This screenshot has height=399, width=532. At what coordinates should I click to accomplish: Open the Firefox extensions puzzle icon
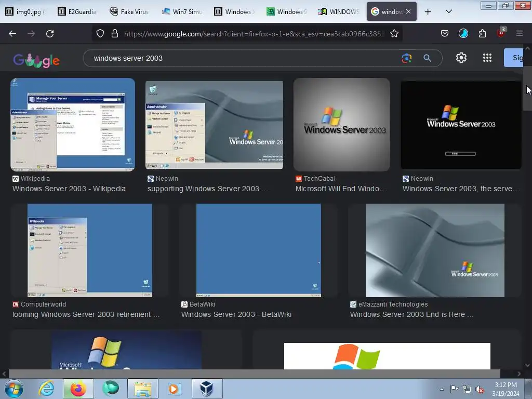[x=482, y=34]
